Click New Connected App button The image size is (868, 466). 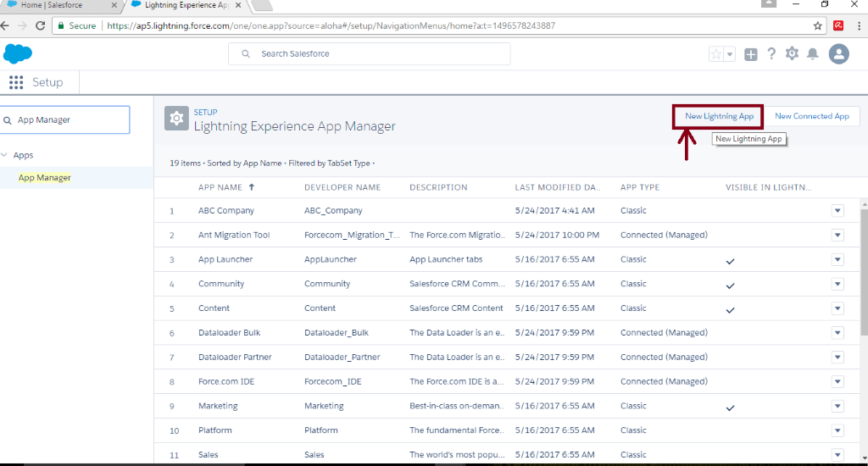pos(811,116)
